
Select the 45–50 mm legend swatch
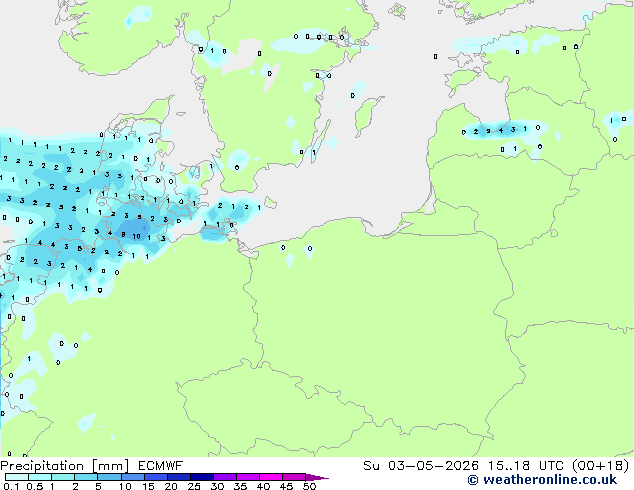294,477
